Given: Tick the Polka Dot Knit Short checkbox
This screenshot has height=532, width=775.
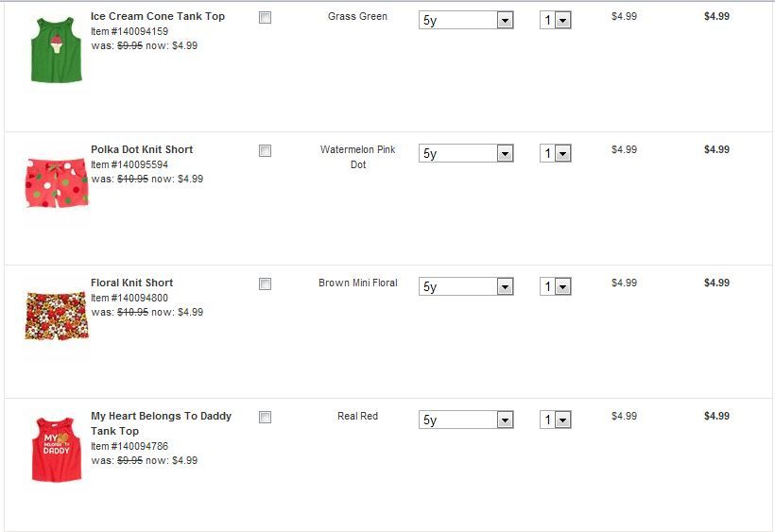Looking at the screenshot, I should 265,150.
